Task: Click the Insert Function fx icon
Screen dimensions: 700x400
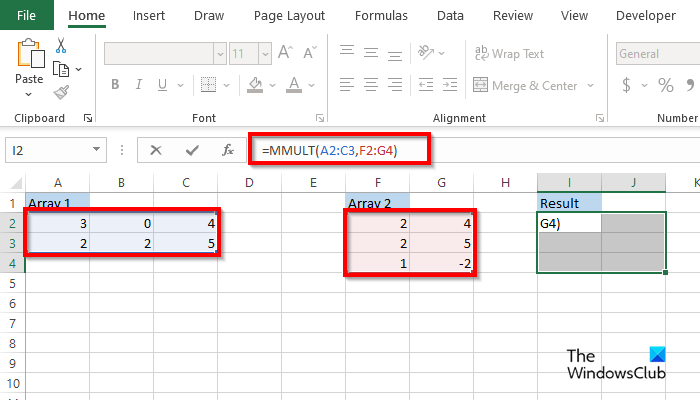Action: [x=228, y=150]
